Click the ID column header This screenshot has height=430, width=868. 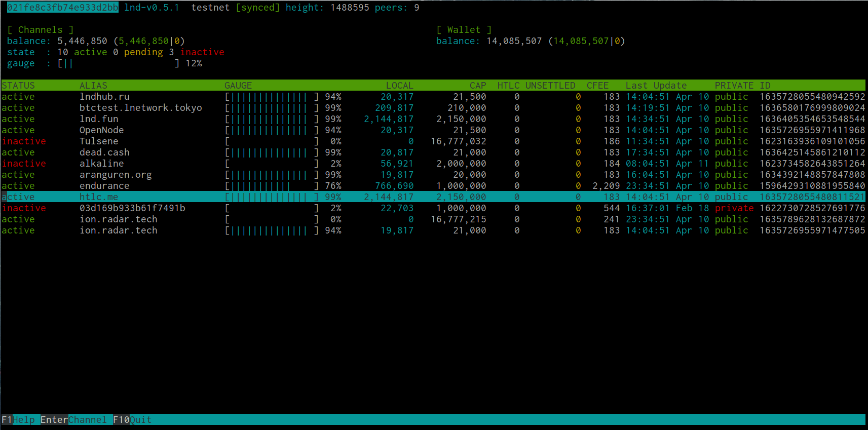[x=765, y=86]
